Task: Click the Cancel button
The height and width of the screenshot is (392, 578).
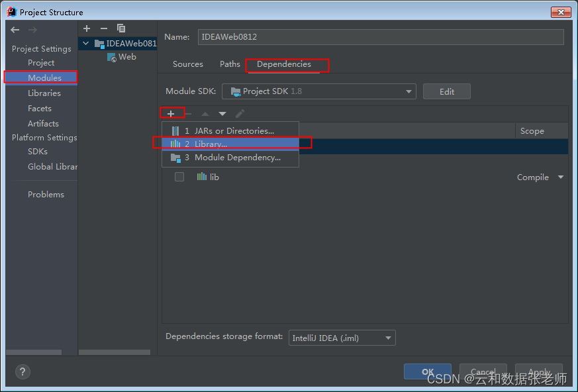Action: [483, 371]
